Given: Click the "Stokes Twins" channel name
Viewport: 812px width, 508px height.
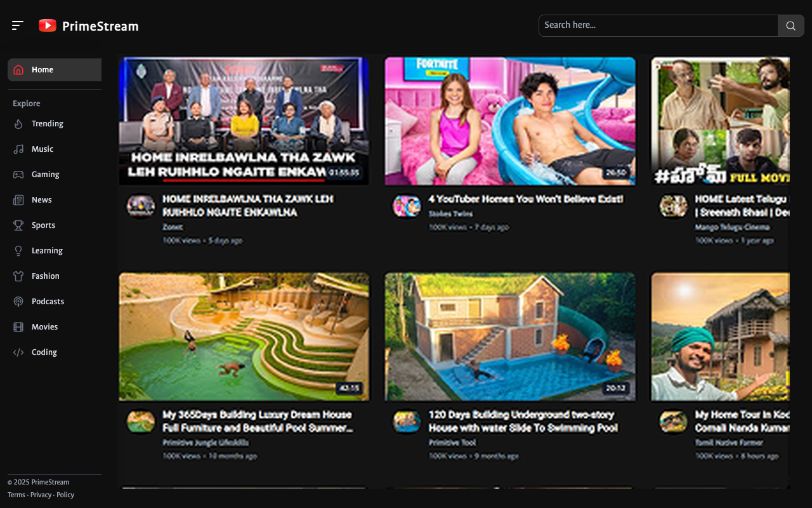Looking at the screenshot, I should pos(450,214).
